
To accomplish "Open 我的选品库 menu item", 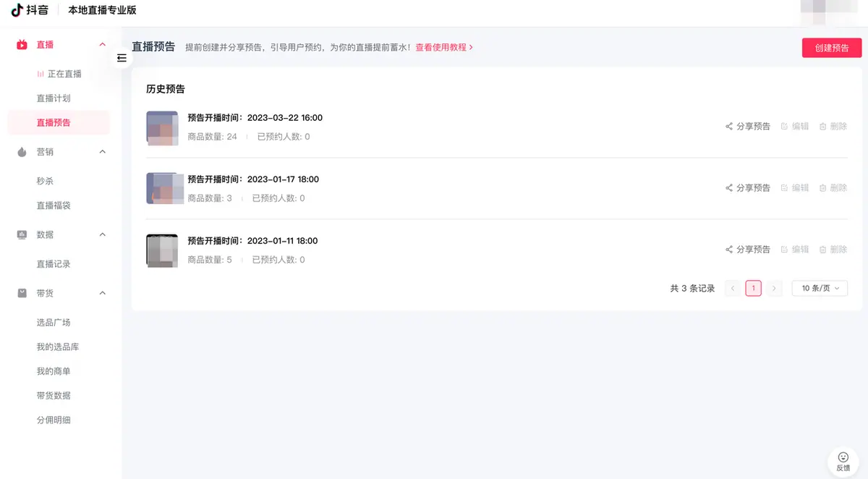I will (59, 347).
